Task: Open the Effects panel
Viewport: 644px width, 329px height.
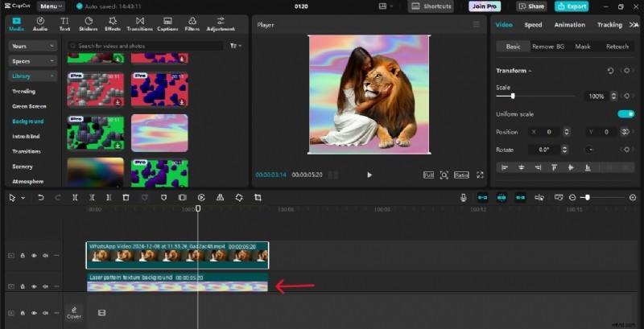Action: [112, 23]
